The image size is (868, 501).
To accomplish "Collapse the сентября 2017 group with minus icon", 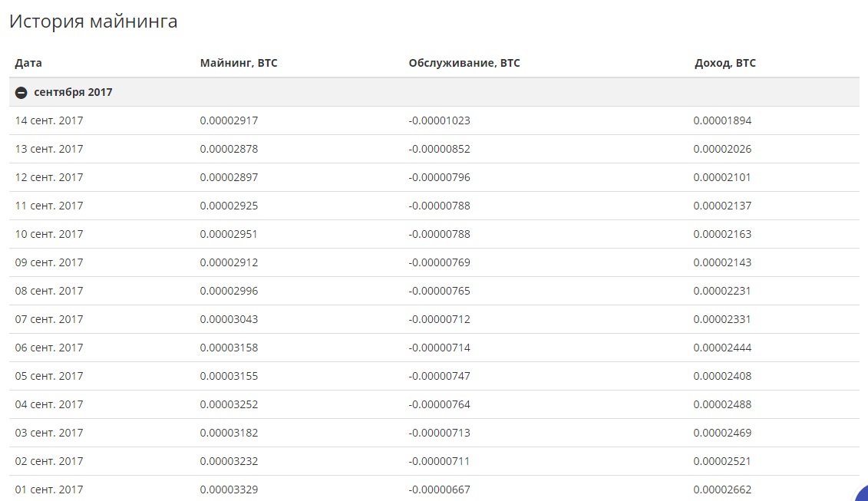I will click(21, 93).
